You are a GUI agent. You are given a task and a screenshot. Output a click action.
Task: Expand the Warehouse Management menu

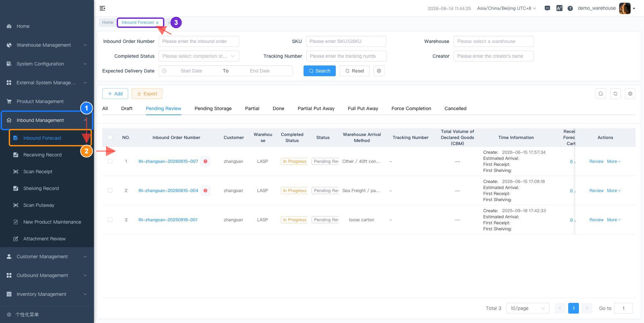tap(47, 45)
